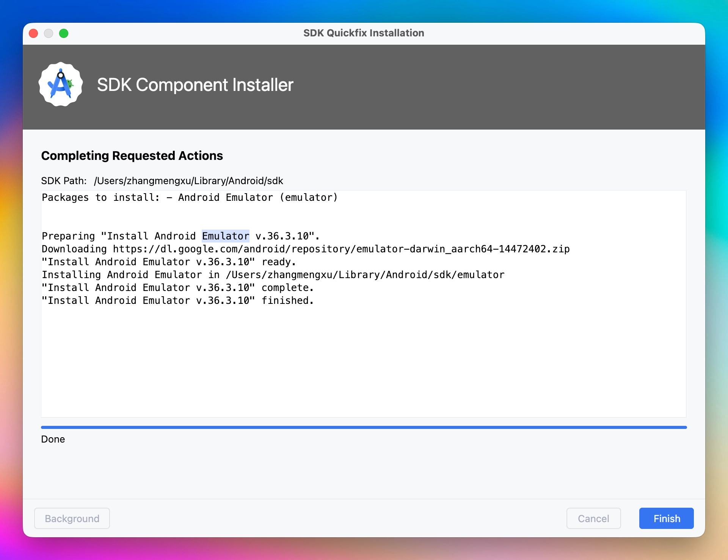Click the SDK Quickfix Installation title bar
The width and height of the screenshot is (728, 560).
pos(364,33)
